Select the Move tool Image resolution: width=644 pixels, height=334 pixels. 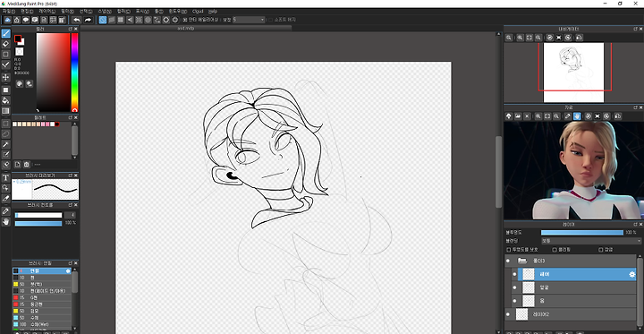[x=5, y=77]
